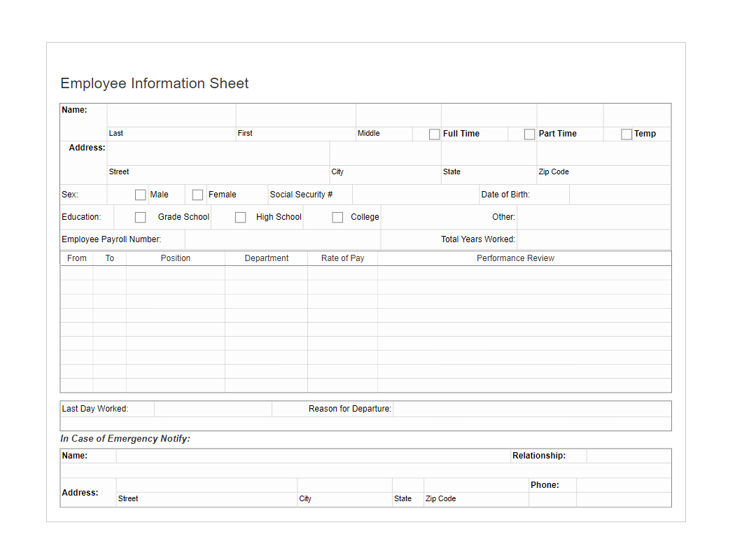Click the Date of Birth field

coord(620,195)
